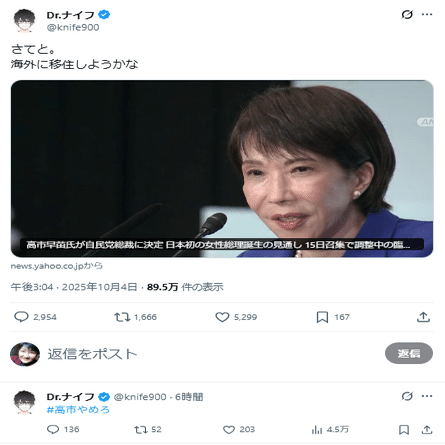
Task: Click the news.yahoo.co.jpから source link
Action: pos(57,266)
